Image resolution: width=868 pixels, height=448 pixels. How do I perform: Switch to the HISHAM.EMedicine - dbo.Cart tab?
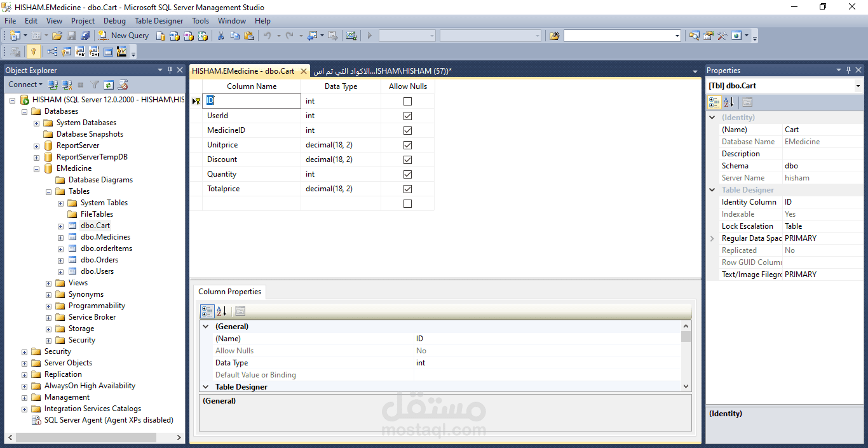click(x=243, y=71)
